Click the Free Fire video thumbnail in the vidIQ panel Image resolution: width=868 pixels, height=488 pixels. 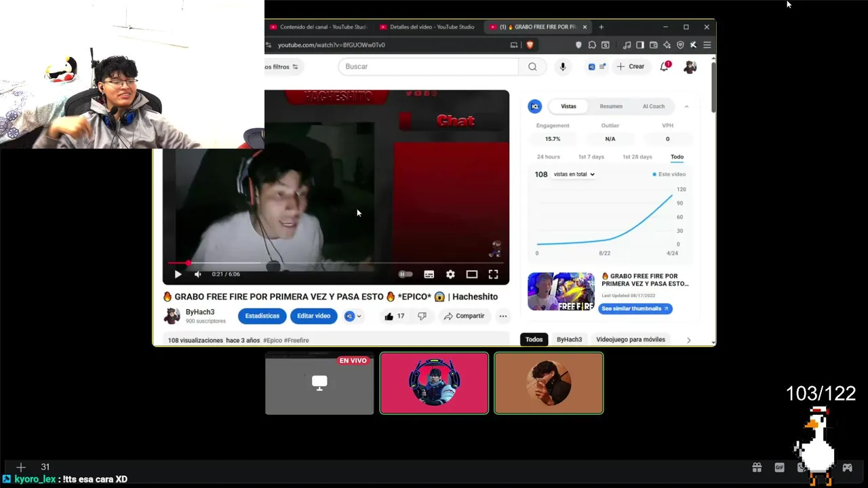point(561,291)
